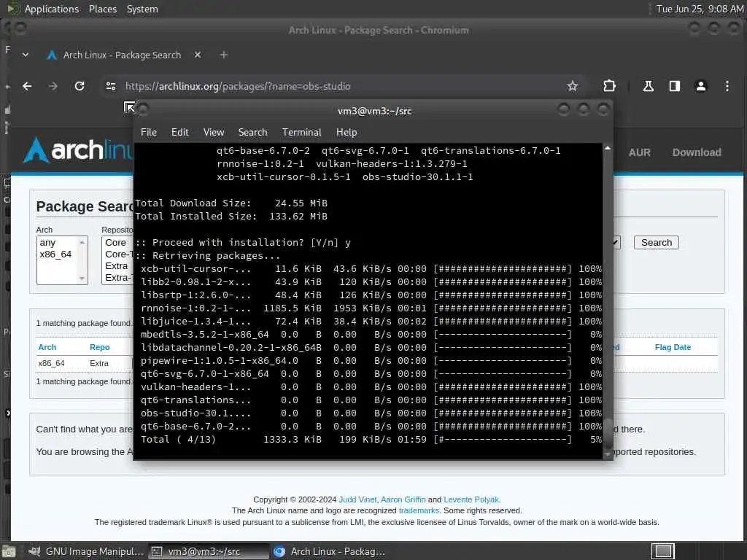
Task: Go back in Chromium browser
Action: (x=27, y=86)
